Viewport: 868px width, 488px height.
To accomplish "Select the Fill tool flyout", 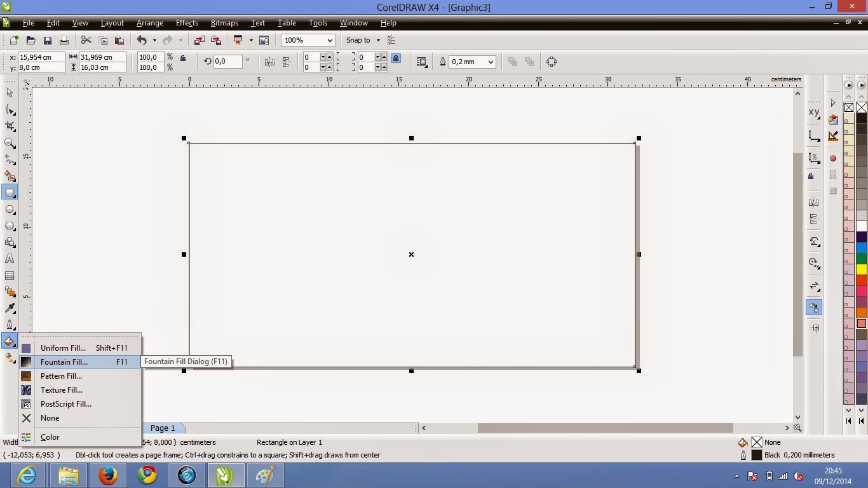I will click(10, 341).
